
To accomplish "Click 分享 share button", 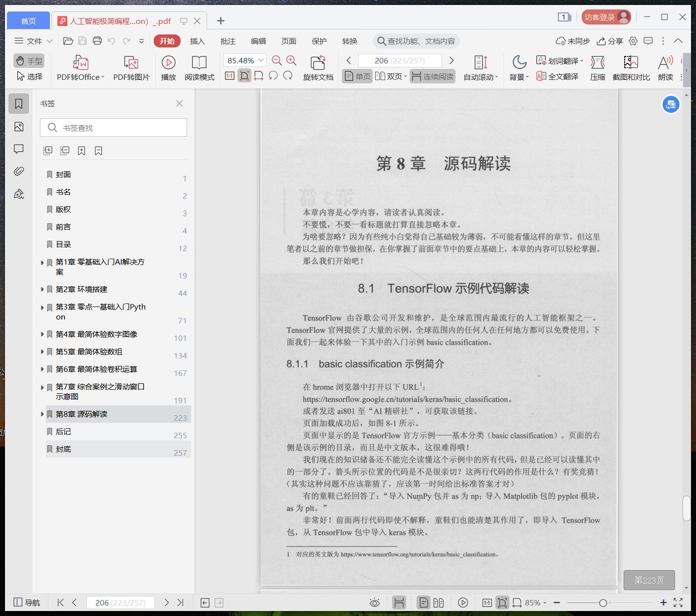I will click(x=610, y=41).
